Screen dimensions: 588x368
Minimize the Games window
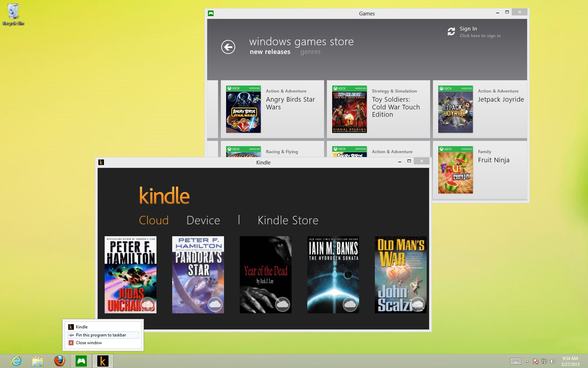tap(497, 13)
